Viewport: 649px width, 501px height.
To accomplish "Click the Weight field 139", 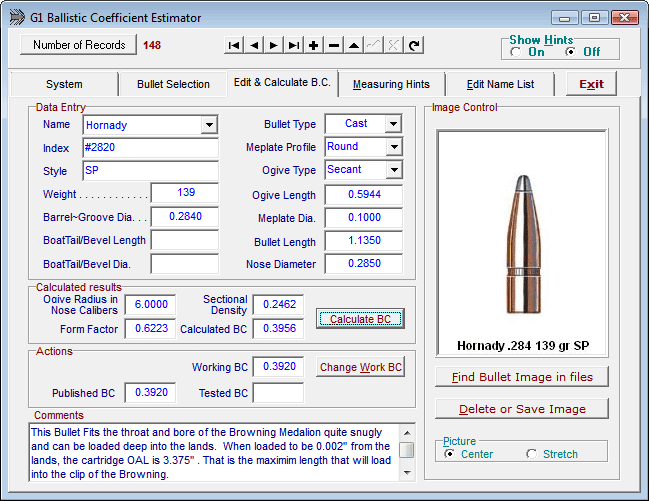I will [185, 193].
